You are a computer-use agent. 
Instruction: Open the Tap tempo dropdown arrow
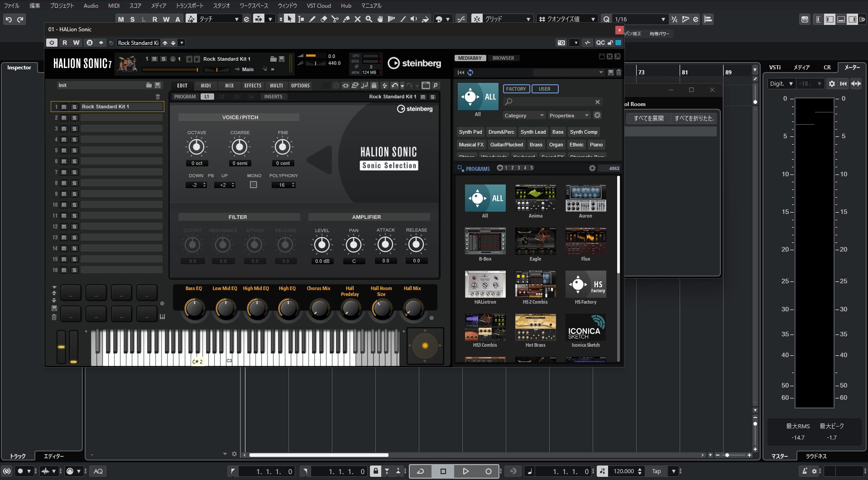674,471
